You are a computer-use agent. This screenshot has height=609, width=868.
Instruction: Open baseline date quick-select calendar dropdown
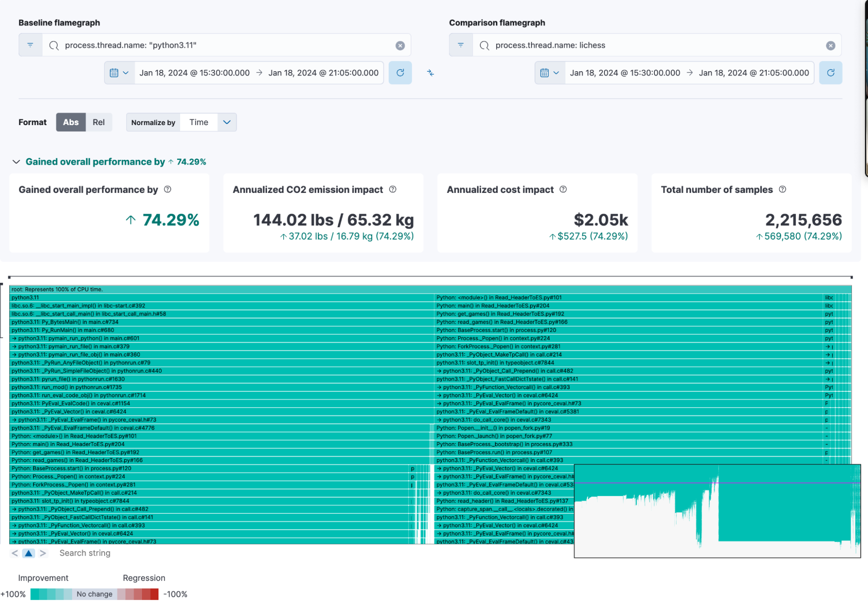click(119, 73)
